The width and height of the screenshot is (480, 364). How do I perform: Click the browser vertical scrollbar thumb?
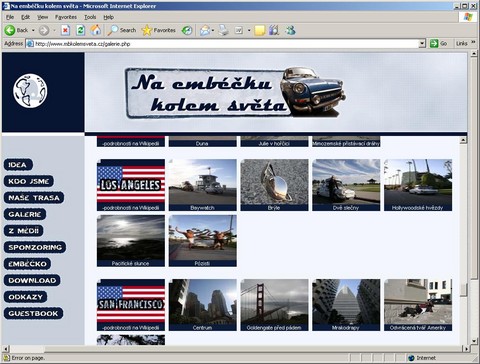tap(474, 167)
